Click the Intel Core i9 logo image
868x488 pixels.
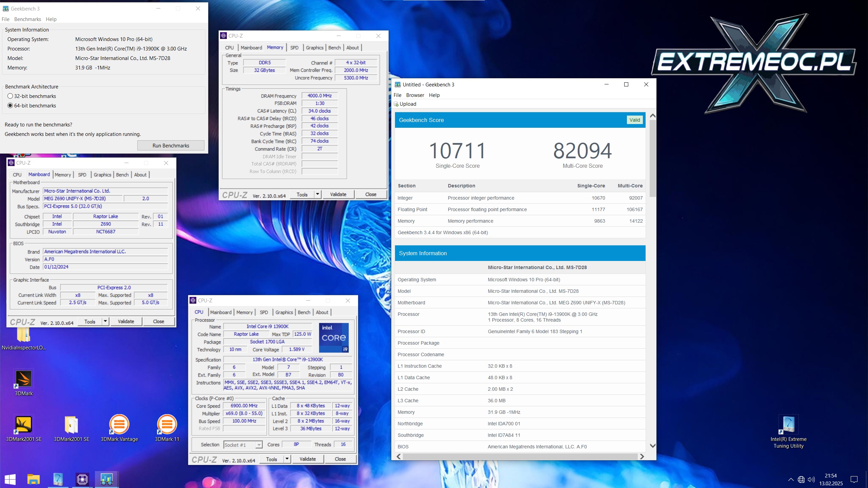(334, 338)
